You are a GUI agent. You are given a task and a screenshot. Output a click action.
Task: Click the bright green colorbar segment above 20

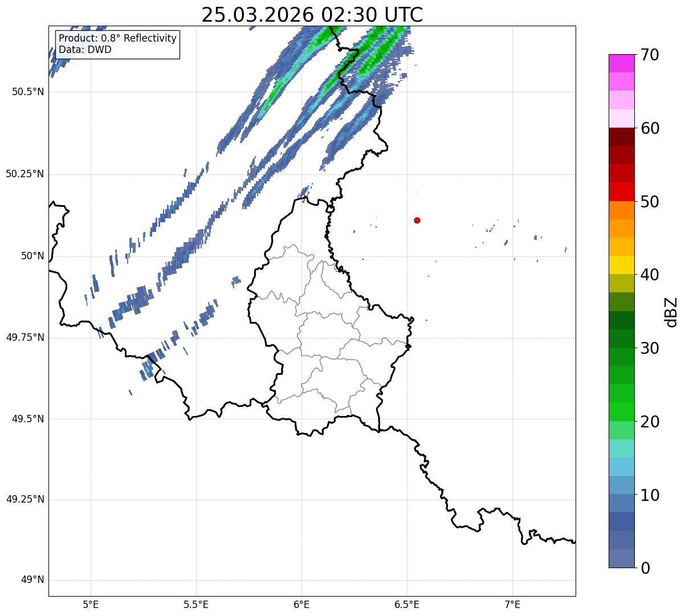pyautogui.click(x=621, y=411)
